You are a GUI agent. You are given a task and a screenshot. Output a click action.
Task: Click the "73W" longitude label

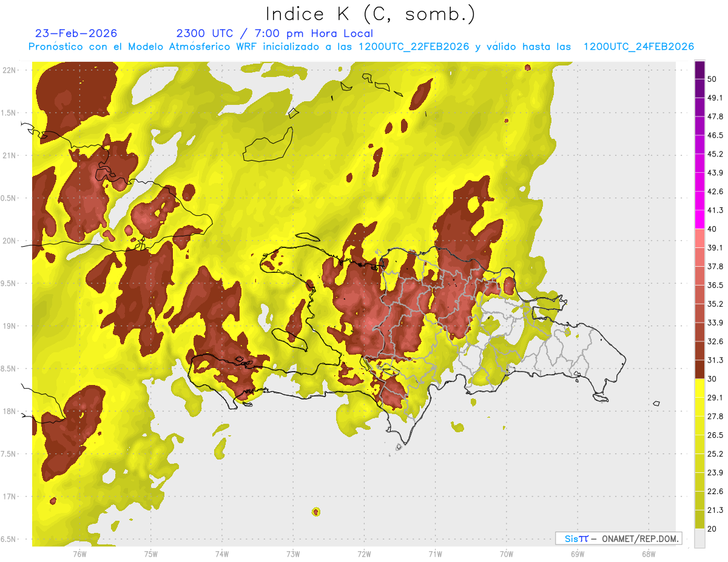point(293,554)
